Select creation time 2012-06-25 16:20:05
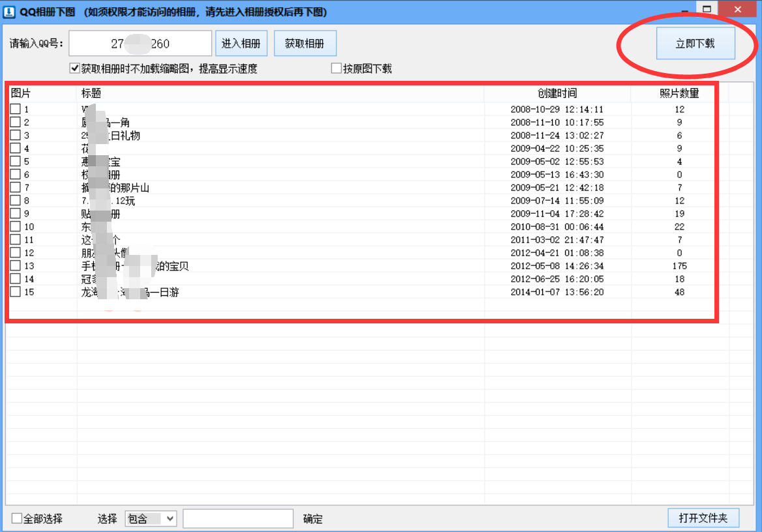The width and height of the screenshot is (762, 532). click(x=557, y=279)
